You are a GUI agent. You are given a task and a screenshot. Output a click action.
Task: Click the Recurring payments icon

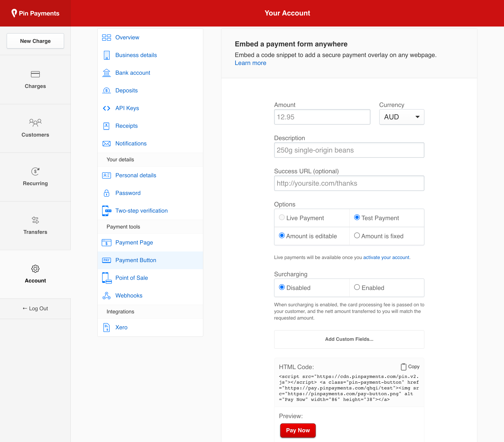click(x=35, y=171)
